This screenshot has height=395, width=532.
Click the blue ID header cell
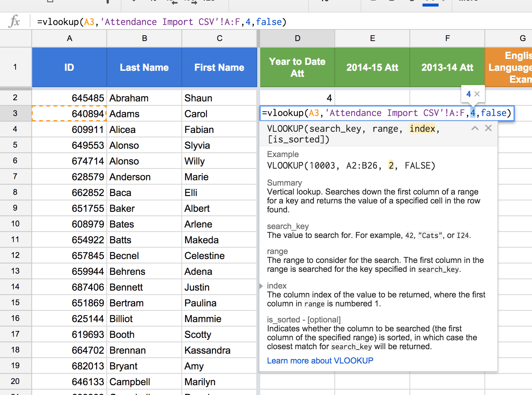point(69,67)
